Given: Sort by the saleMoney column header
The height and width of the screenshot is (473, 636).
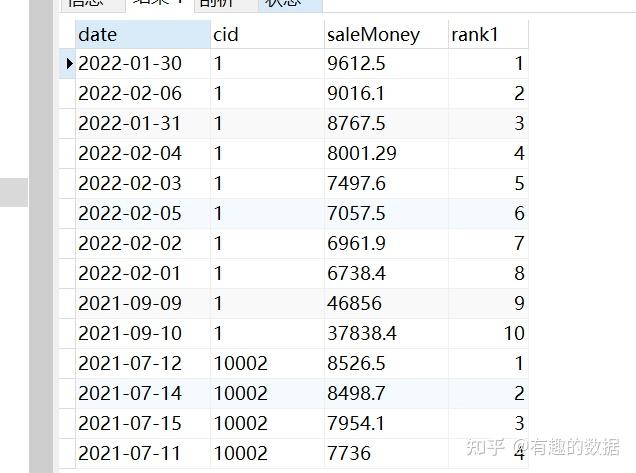Looking at the screenshot, I should [386, 34].
